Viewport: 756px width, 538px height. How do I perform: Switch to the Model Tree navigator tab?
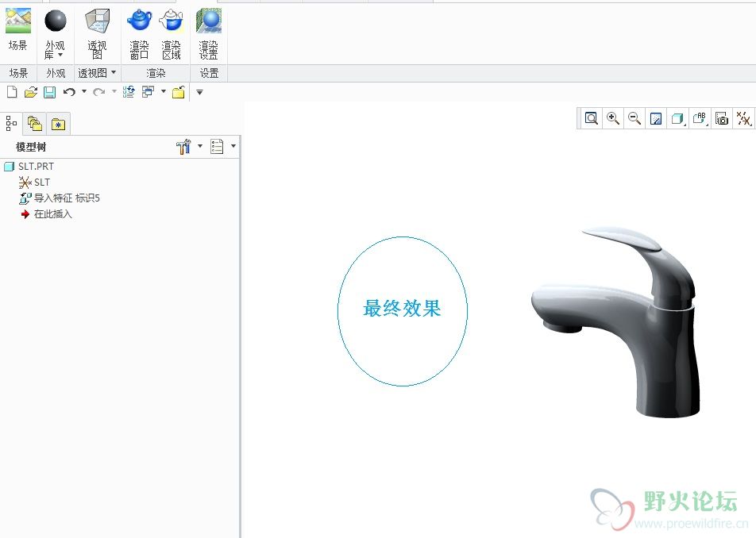coord(12,123)
